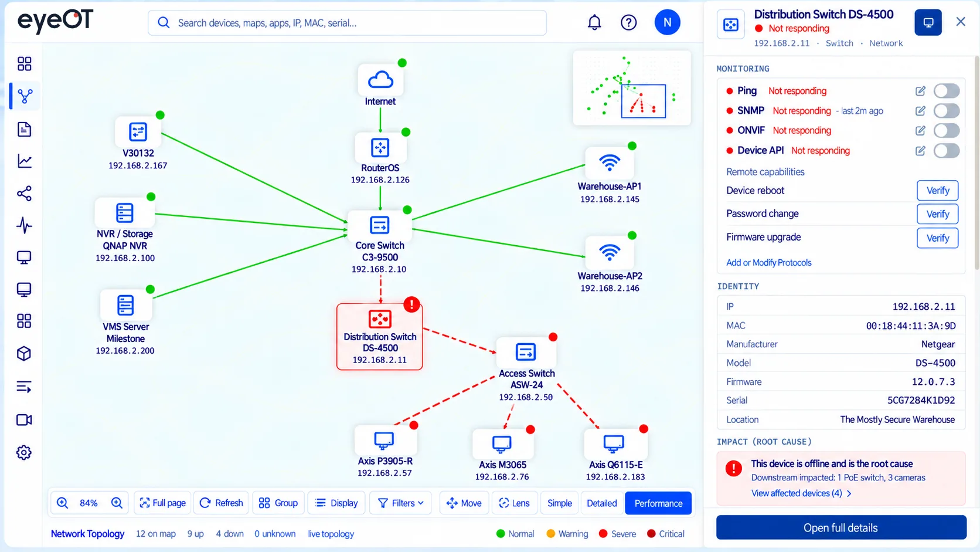980x552 pixels.
Task: Switch to Performance view
Action: pos(658,503)
